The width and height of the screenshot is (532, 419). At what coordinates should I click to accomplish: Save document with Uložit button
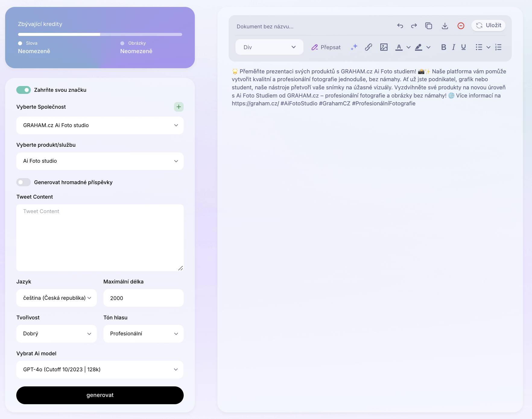[489, 25]
